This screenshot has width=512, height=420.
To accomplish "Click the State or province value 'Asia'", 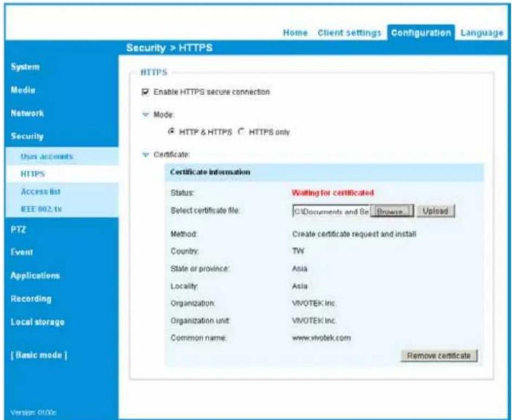I will click(x=299, y=269).
